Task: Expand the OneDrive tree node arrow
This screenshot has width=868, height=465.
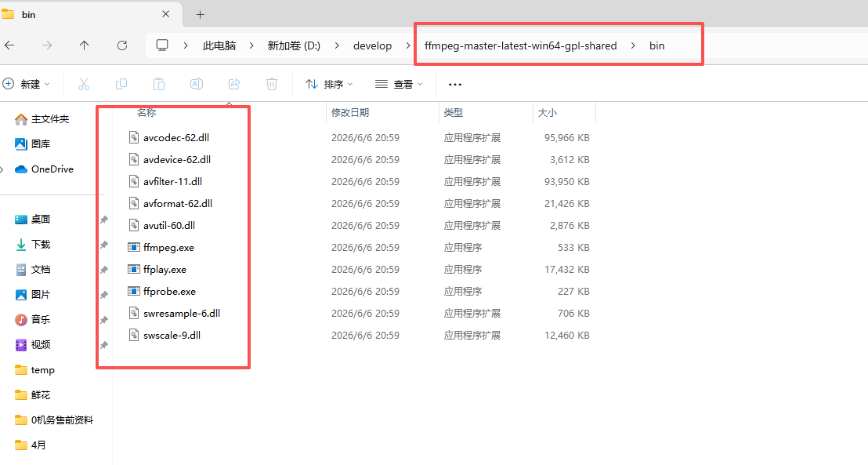Action: 2,169
